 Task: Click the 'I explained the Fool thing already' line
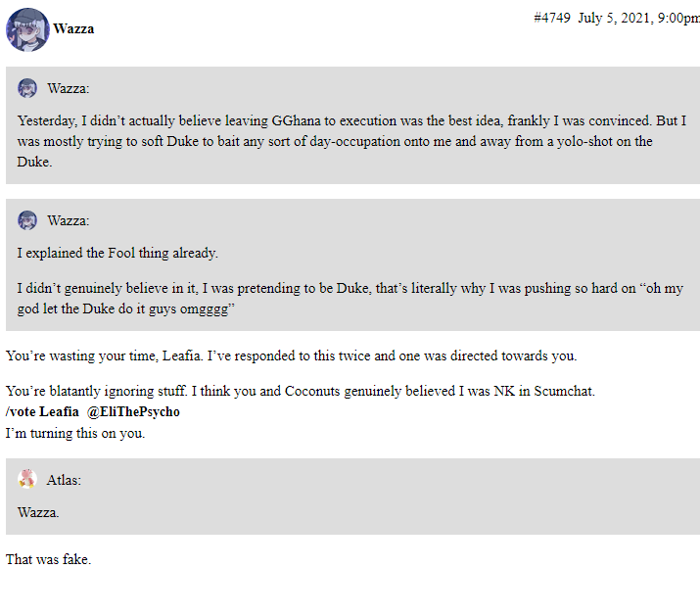pos(117,253)
